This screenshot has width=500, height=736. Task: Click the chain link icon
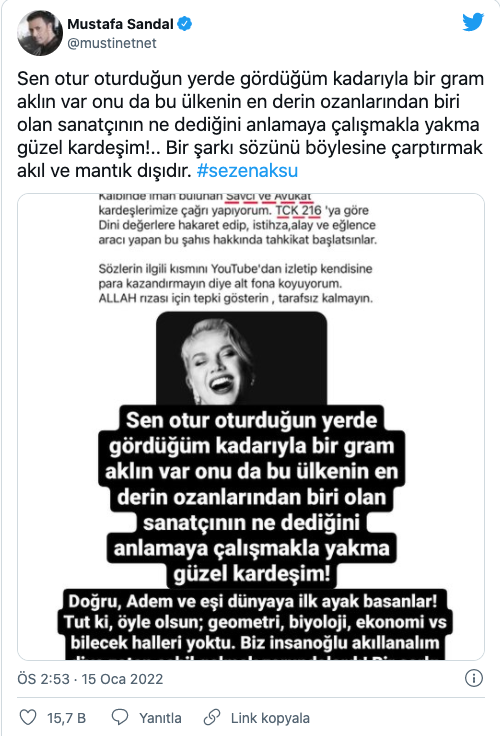coord(212,717)
